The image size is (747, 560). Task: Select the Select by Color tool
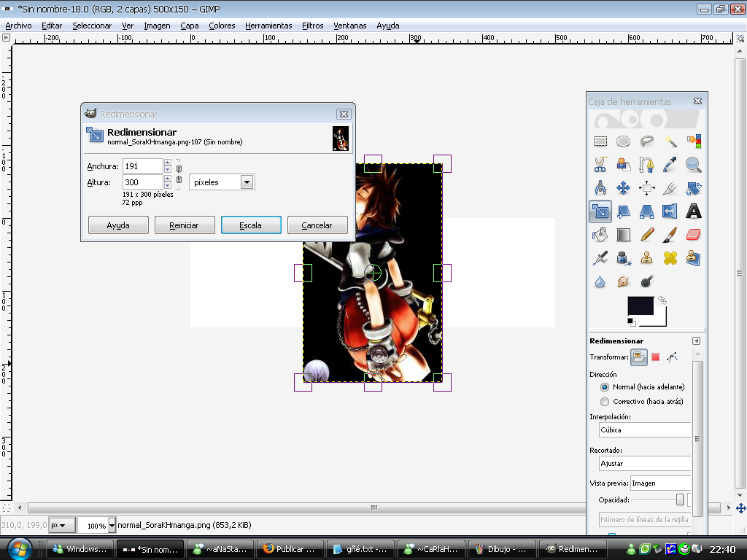[694, 141]
